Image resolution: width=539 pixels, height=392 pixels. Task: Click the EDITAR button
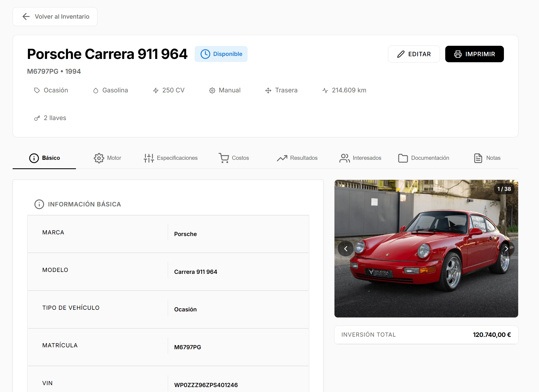tap(414, 54)
